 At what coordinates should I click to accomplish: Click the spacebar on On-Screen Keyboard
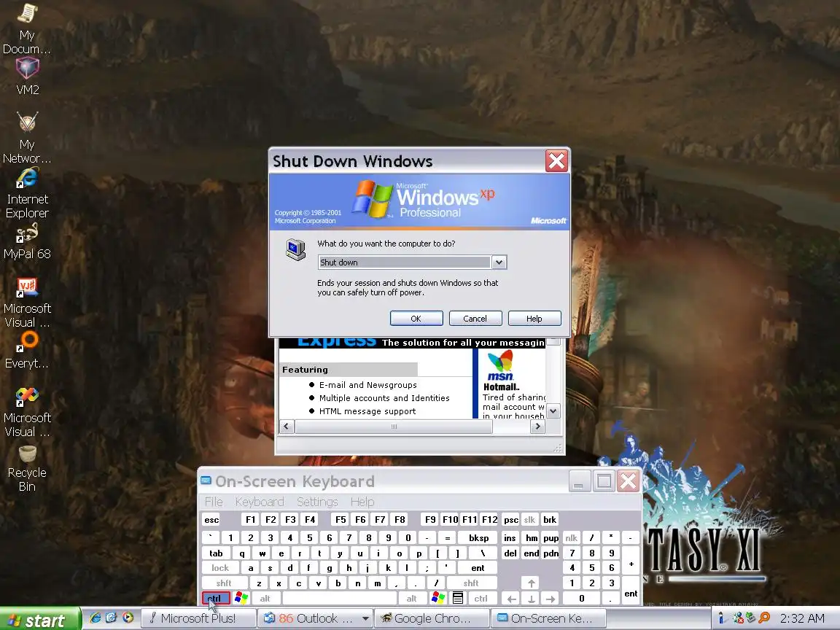[340, 599]
